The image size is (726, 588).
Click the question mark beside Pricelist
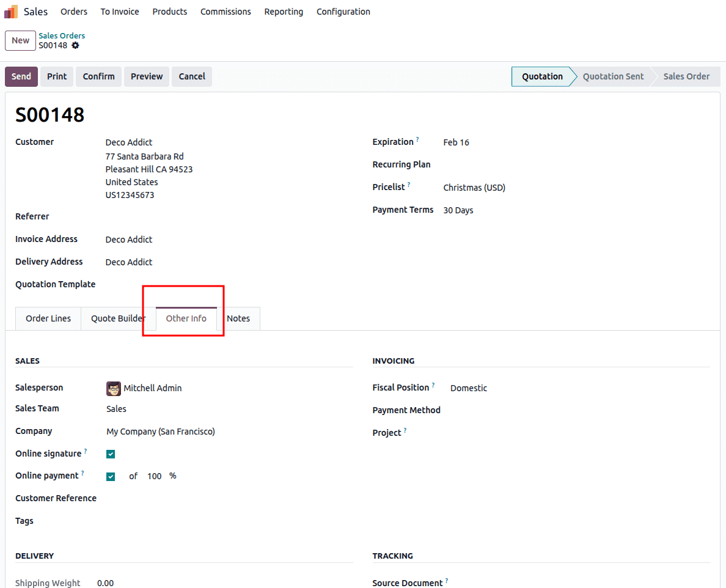point(410,183)
